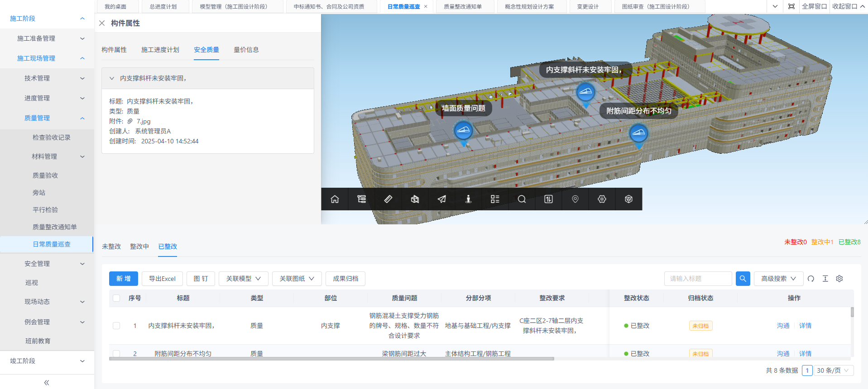868x389 pixels.
Task: Click the blue search magnifier button
Action: point(743,279)
